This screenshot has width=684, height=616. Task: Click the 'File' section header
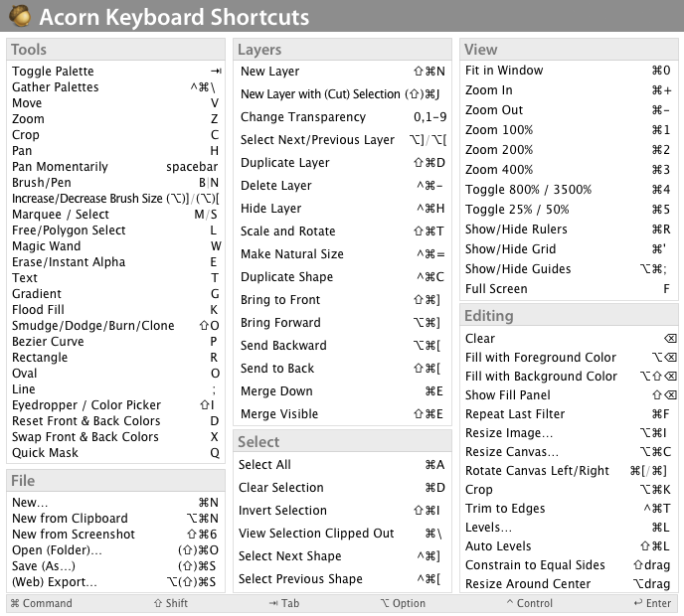point(115,481)
